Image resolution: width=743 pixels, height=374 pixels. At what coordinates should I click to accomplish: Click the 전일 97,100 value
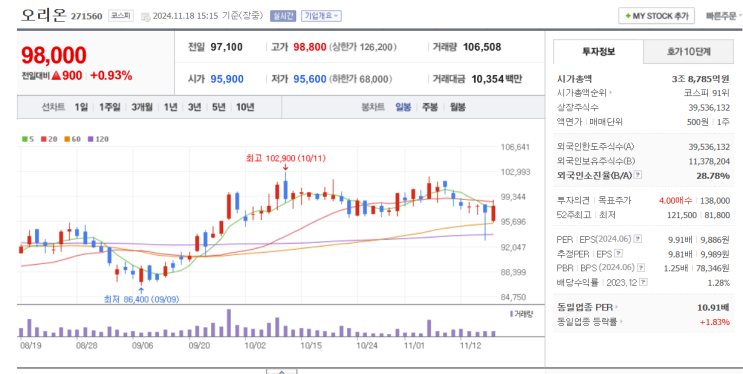[x=227, y=47]
